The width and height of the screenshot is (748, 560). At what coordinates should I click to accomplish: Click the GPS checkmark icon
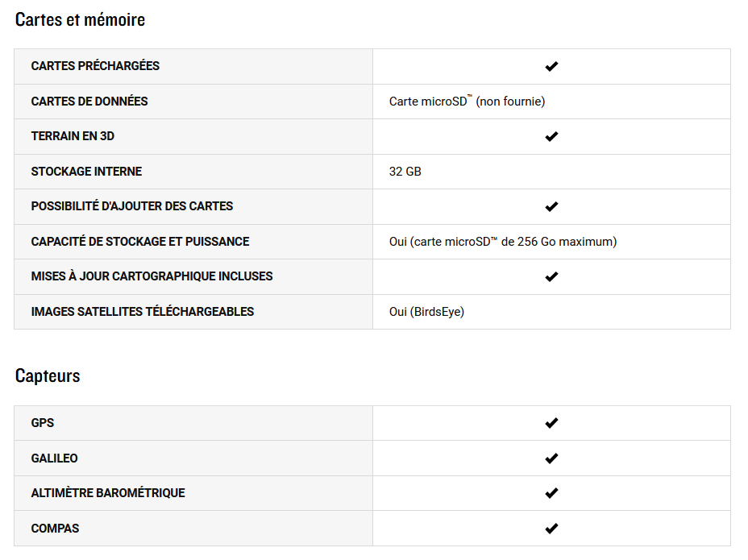[551, 423]
